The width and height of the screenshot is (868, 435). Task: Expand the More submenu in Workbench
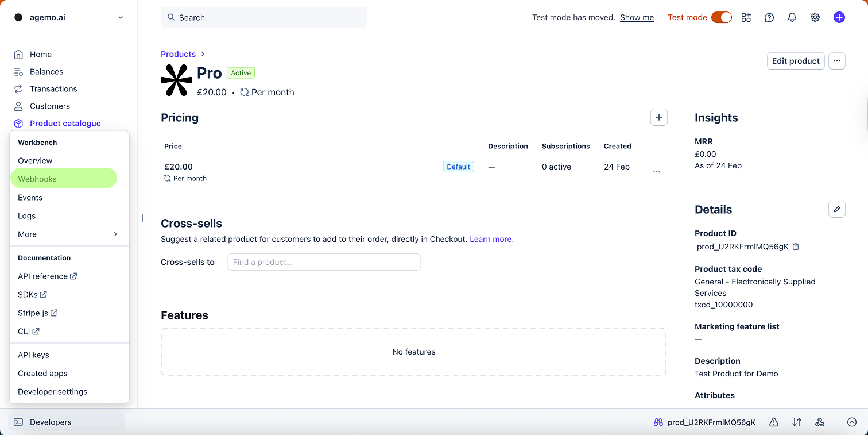point(69,234)
